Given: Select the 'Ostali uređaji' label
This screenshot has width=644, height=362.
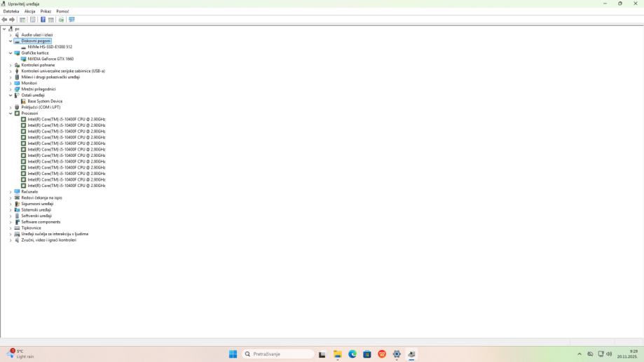Looking at the screenshot, I should point(33,95).
